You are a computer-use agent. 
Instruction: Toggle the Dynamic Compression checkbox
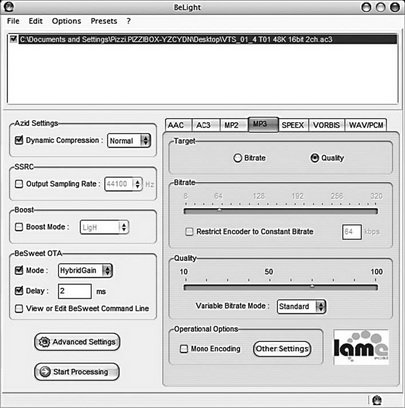click(x=19, y=140)
